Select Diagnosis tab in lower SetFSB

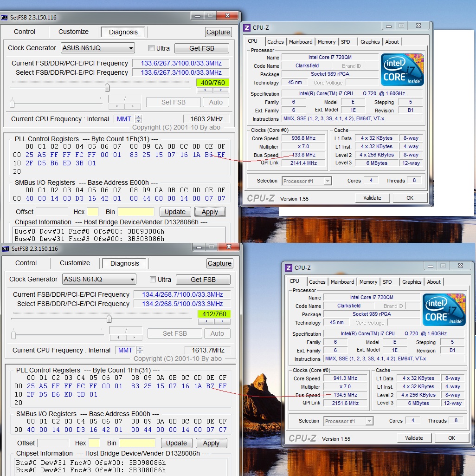point(124,263)
